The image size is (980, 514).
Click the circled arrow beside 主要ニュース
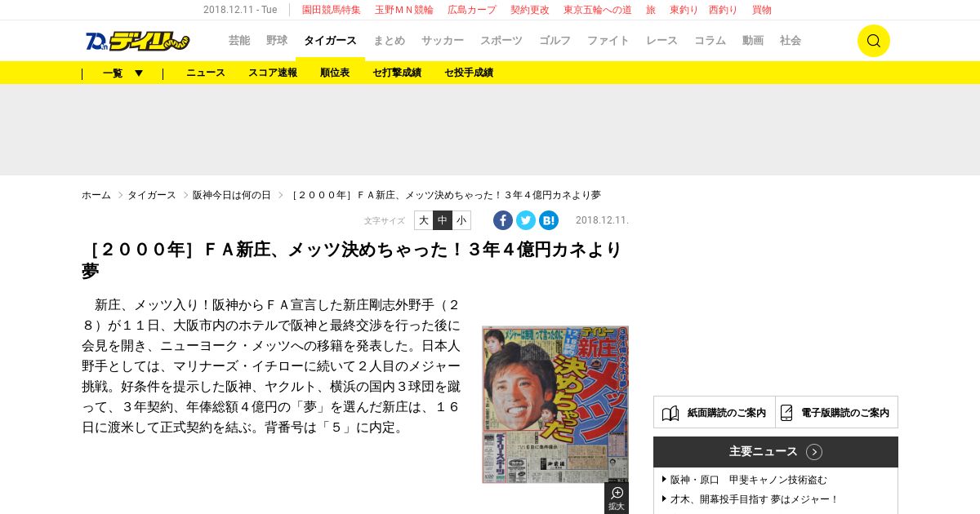[x=814, y=452]
